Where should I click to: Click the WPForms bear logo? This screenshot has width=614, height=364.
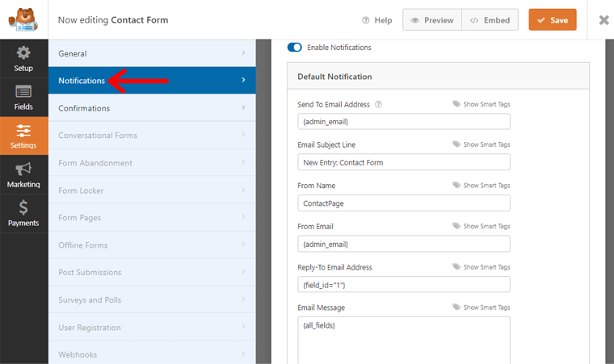tap(24, 19)
